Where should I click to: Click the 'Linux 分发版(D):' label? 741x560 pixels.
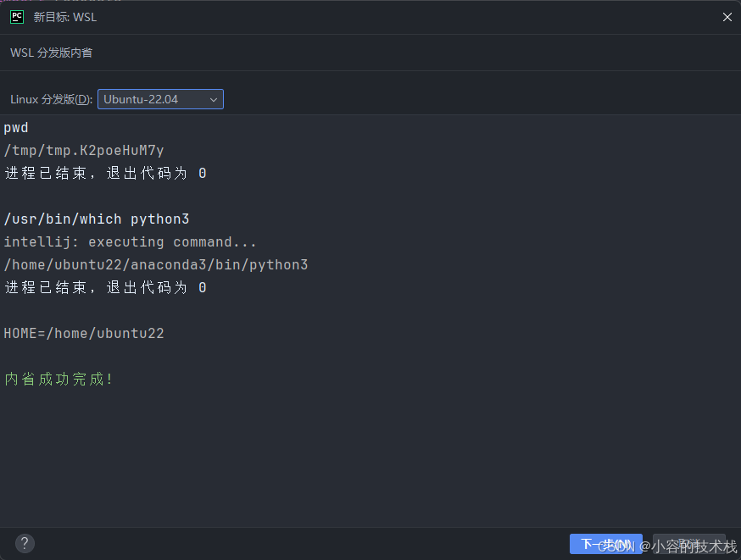(x=51, y=100)
